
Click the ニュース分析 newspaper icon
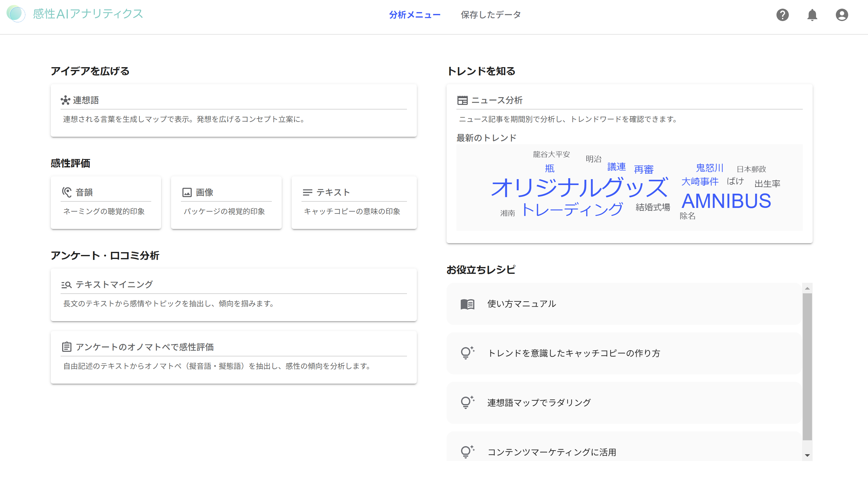[462, 100]
